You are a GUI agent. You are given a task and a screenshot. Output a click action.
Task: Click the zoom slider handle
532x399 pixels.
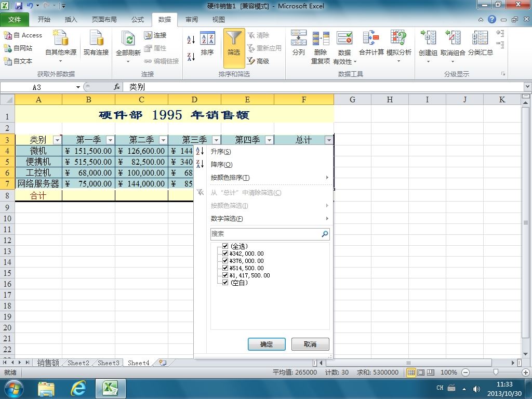[496, 373]
